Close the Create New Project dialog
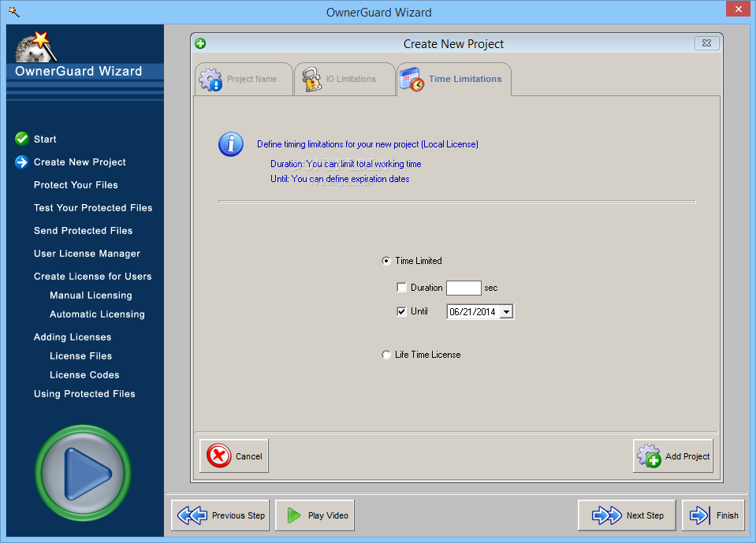This screenshot has height=543, width=756. click(707, 43)
